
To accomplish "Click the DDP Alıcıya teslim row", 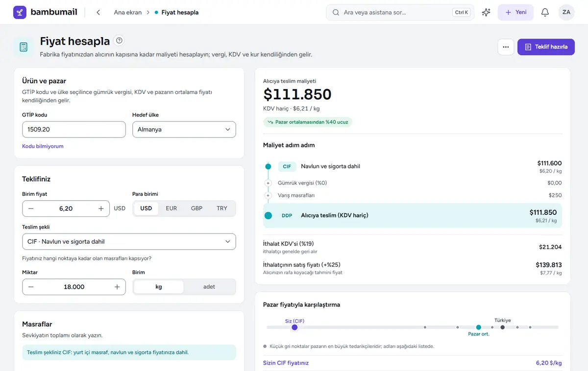I will point(413,215).
